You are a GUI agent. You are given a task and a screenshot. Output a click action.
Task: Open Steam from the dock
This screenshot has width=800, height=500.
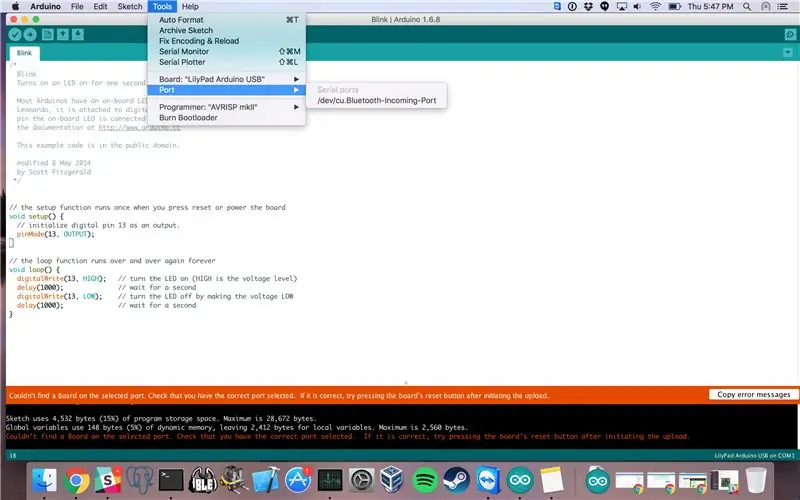456,480
